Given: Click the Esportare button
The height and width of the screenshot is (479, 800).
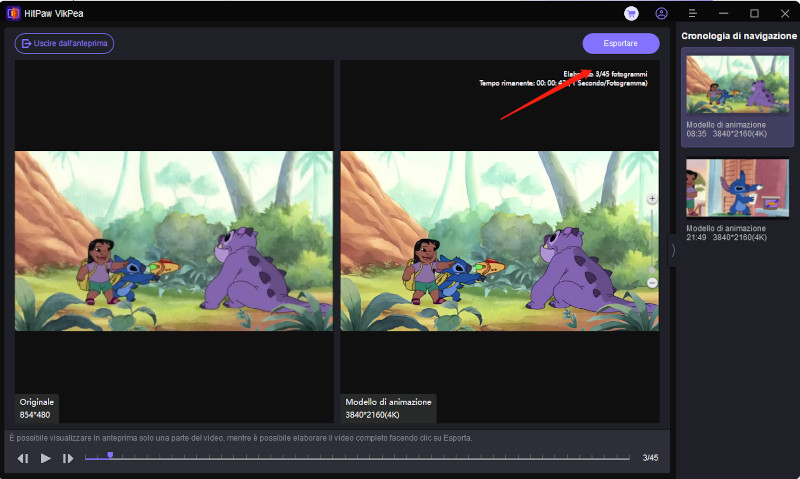Looking at the screenshot, I should coord(620,44).
